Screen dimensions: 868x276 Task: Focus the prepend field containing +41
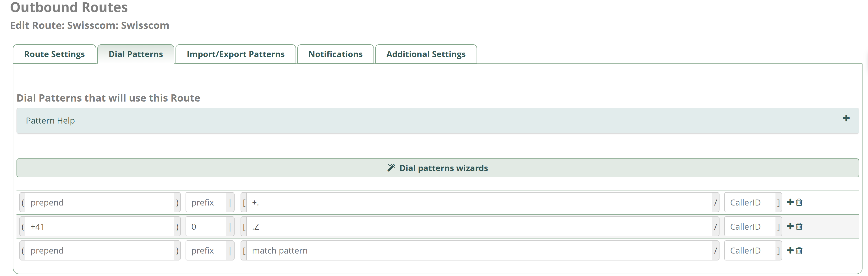click(100, 227)
